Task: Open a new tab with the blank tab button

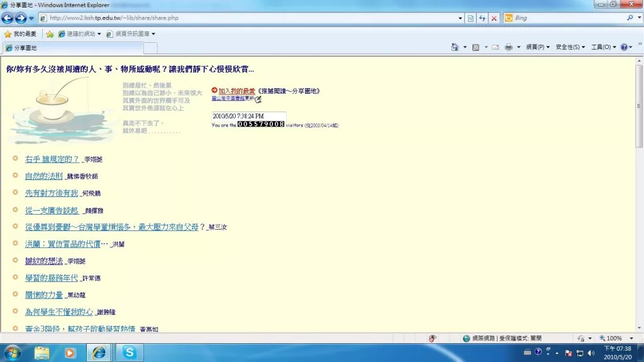Action: 150,48
